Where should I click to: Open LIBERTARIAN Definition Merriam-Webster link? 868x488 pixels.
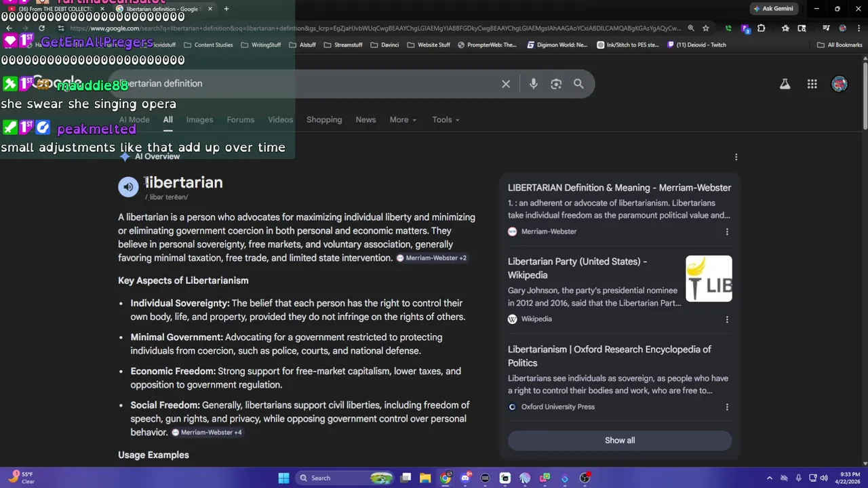(619, 188)
